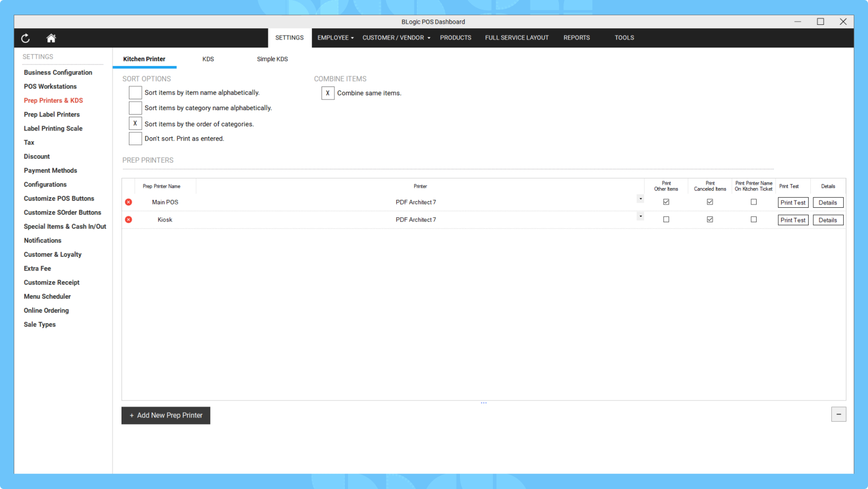Enable Print Other Items for Kiosk
Image resolution: width=868 pixels, height=489 pixels.
[666, 220]
